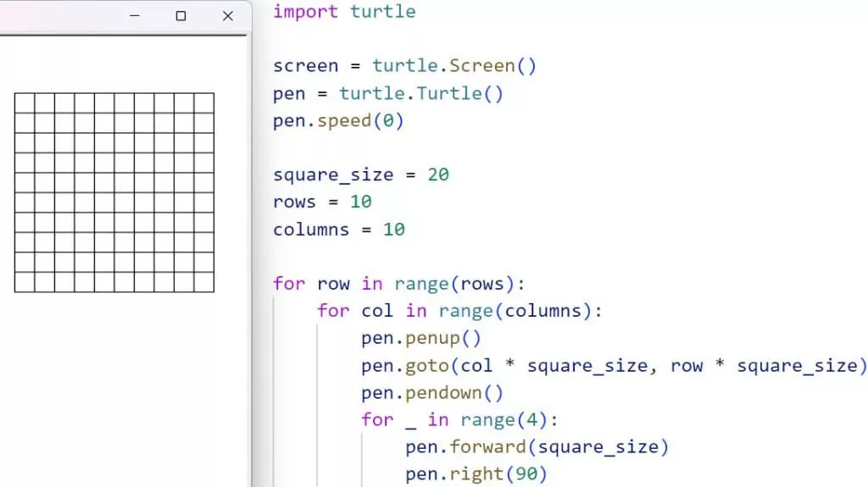The width and height of the screenshot is (868, 487).
Task: Click the value 20 assigned to square_size
Action: point(437,175)
